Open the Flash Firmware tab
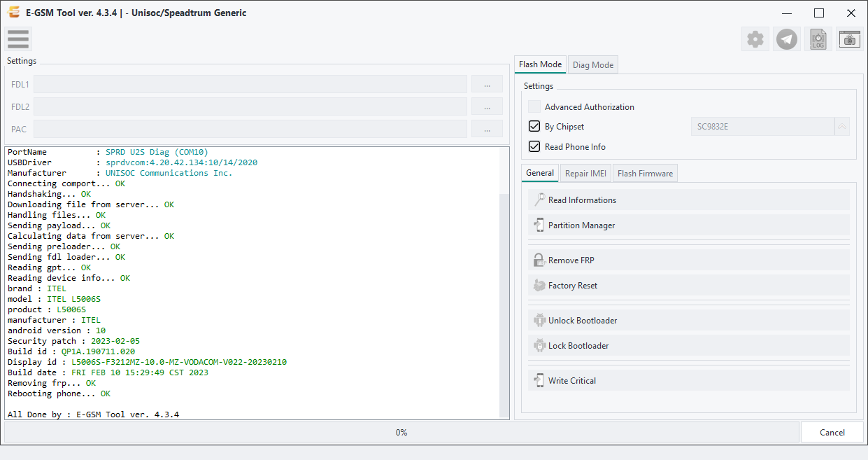The width and height of the screenshot is (868, 460). [x=645, y=174]
